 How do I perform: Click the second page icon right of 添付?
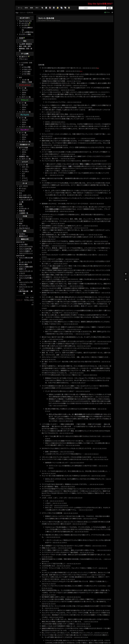click(x=46, y=8)
